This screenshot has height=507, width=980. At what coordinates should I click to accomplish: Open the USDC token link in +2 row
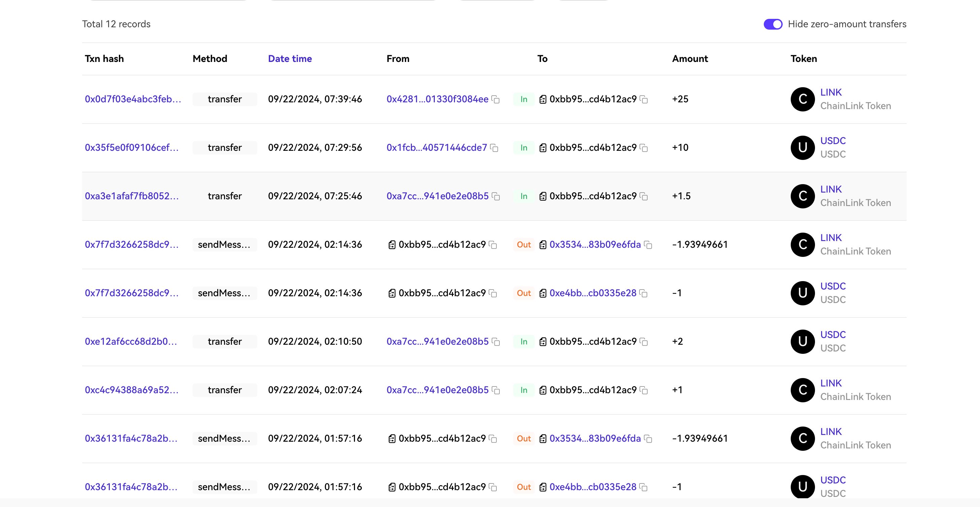pos(833,335)
